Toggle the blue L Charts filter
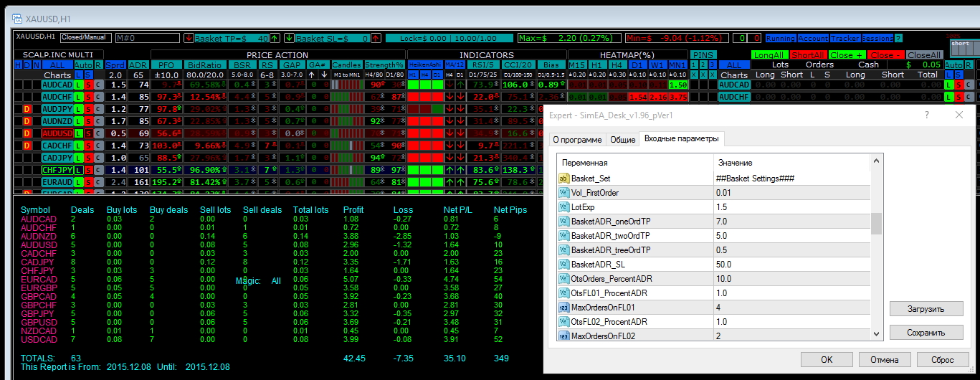 click(79, 75)
